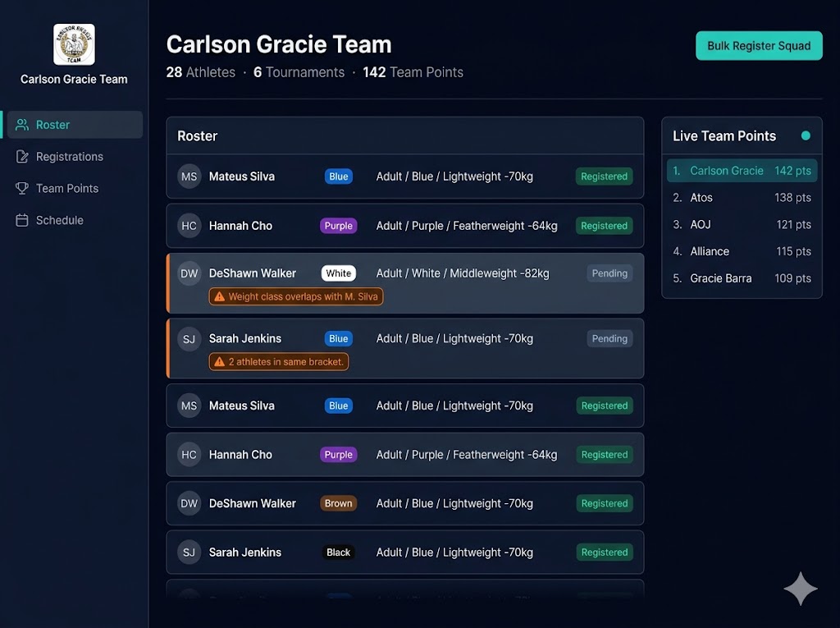
Task: Click the '142 Team Points' stat
Action: tap(413, 72)
